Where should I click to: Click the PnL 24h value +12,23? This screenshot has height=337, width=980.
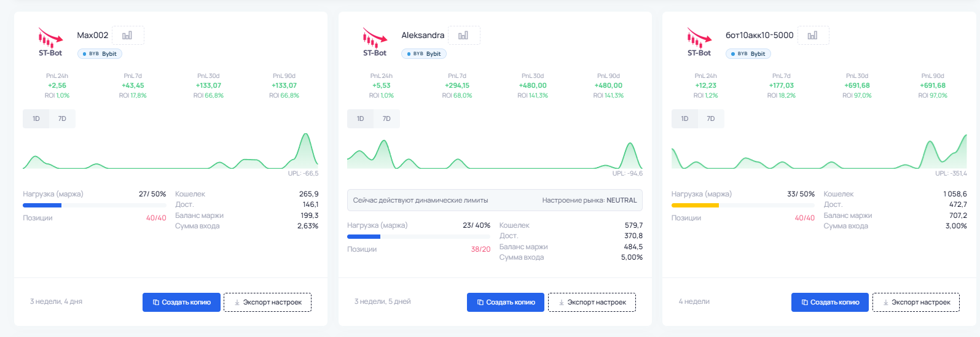(705, 86)
